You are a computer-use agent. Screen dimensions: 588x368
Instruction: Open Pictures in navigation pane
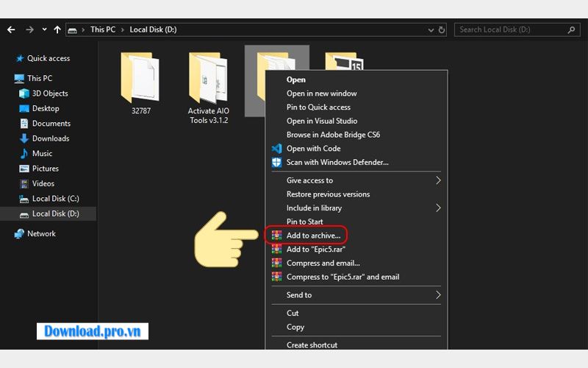coord(46,169)
